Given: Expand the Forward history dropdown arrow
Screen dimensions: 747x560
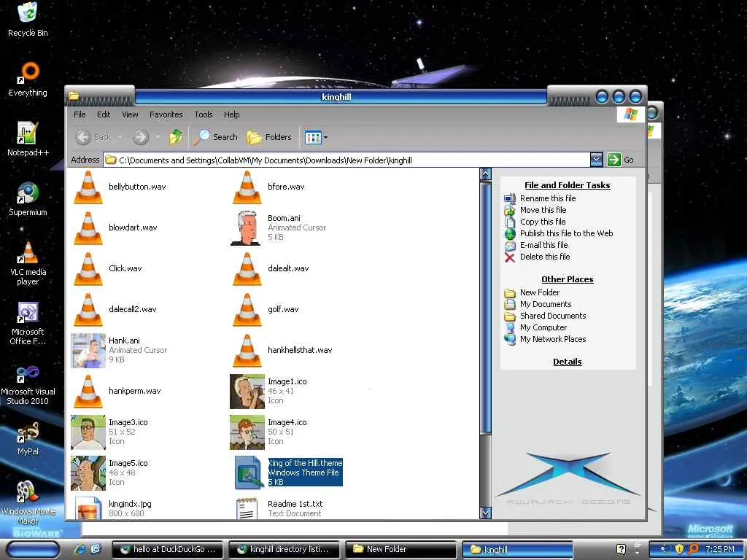Looking at the screenshot, I should (158, 137).
